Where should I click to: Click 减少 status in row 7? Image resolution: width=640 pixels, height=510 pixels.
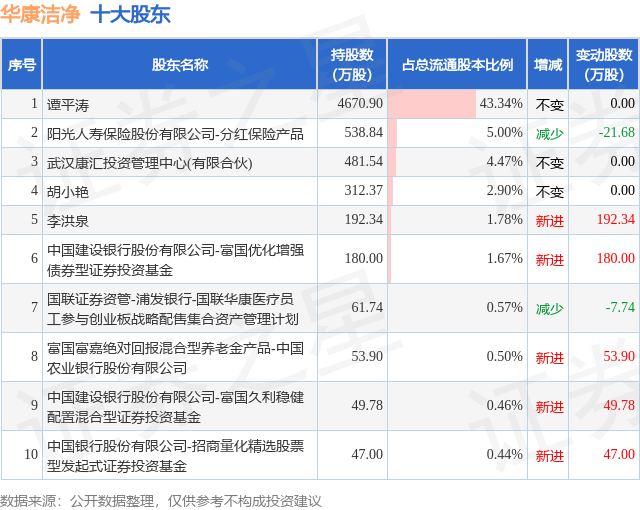tap(549, 308)
